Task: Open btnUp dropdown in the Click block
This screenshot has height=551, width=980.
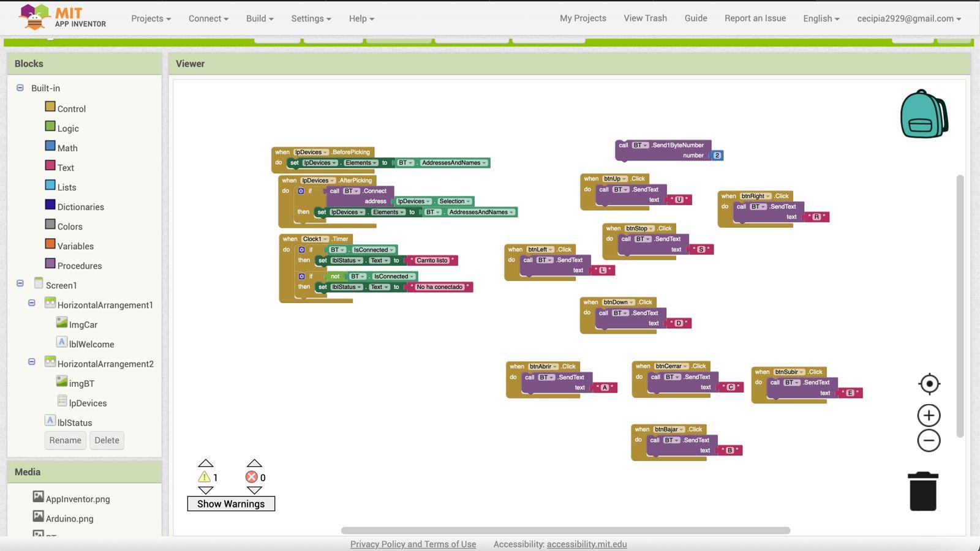Action: click(x=615, y=179)
